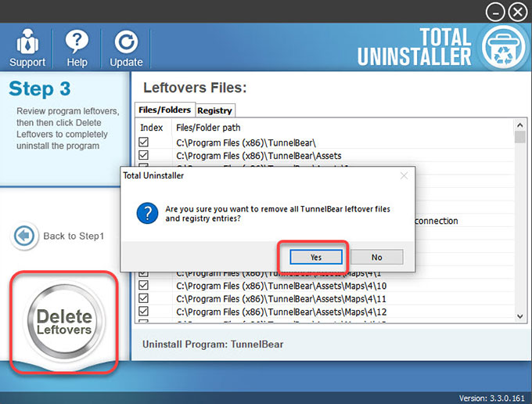
Task: Click the Uninstall Program: TunnelBear label
Action: tap(213, 344)
